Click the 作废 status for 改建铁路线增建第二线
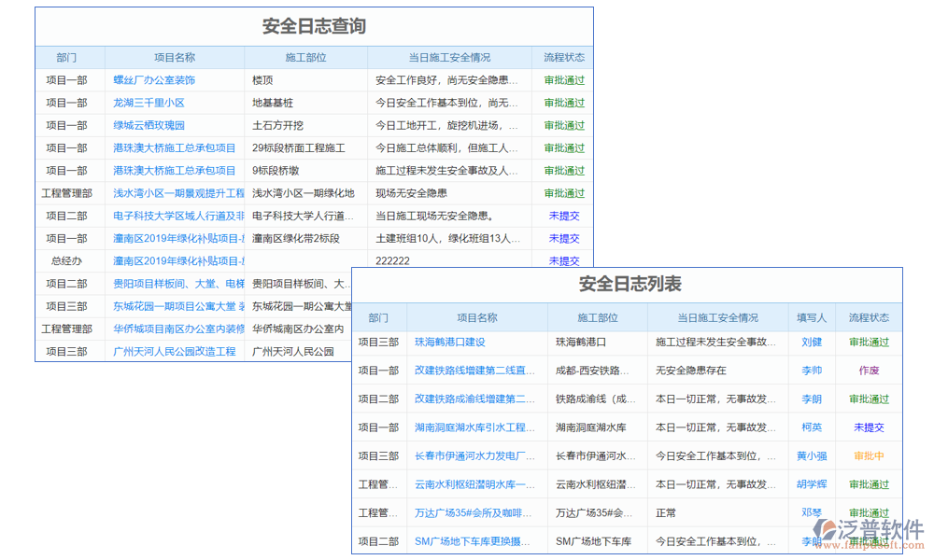 870,371
